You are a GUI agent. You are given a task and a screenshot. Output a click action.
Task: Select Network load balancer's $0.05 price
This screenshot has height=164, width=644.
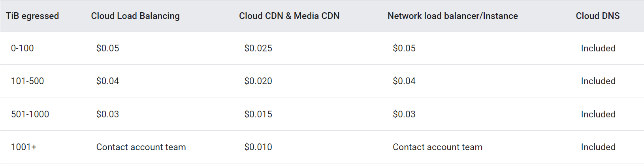(x=404, y=48)
